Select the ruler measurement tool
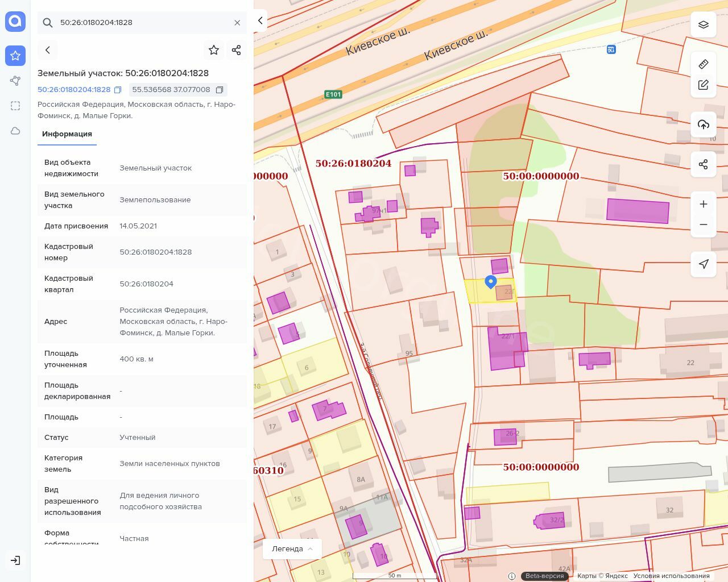This screenshot has height=582, width=728. 704,64
